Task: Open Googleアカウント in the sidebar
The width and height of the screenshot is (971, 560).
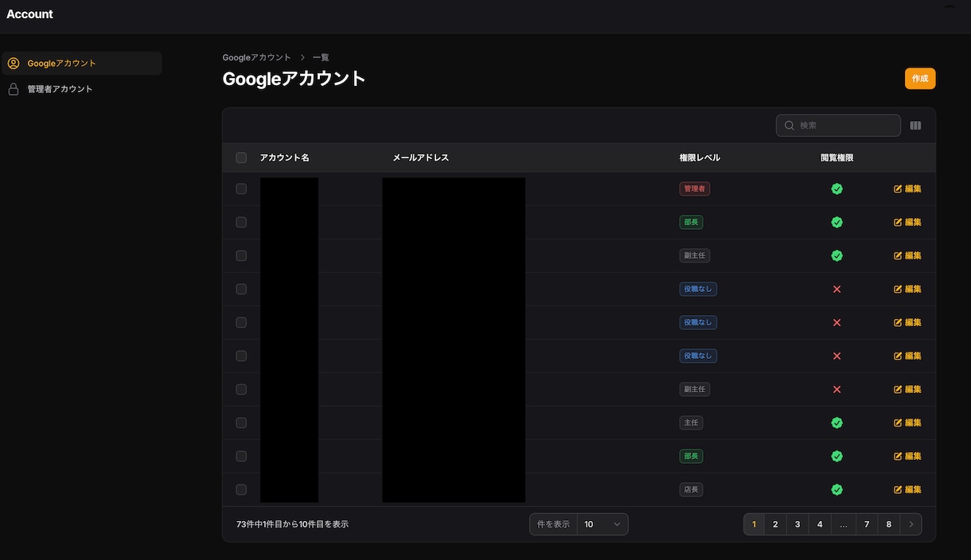Action: click(82, 64)
